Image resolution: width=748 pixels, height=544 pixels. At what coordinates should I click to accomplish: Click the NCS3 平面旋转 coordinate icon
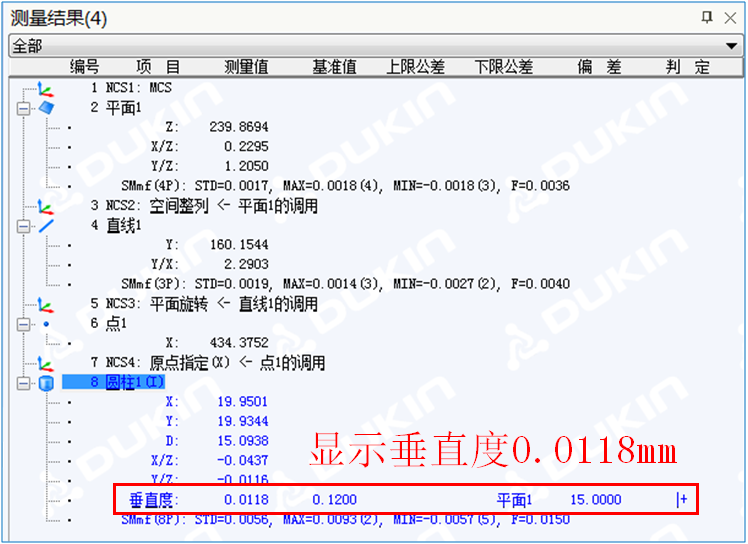pyautogui.click(x=45, y=304)
